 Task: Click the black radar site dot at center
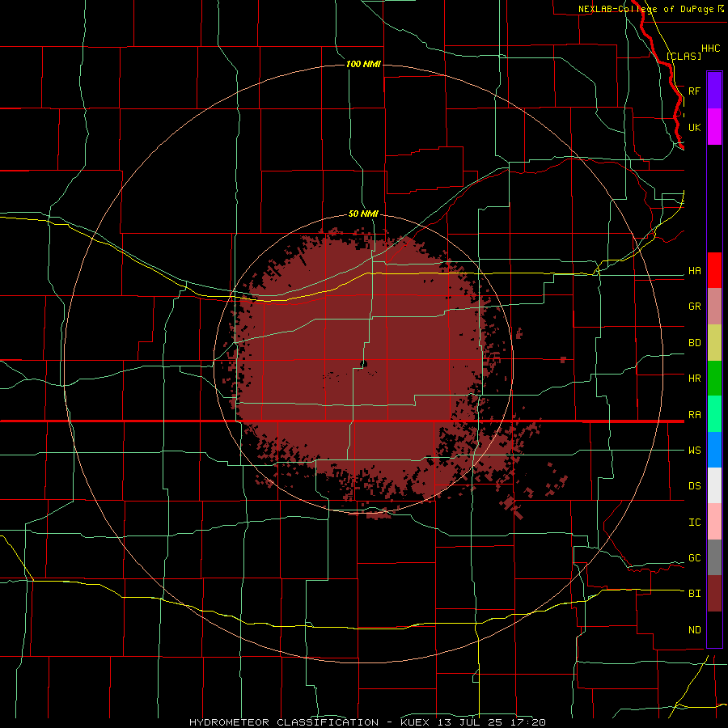363,364
